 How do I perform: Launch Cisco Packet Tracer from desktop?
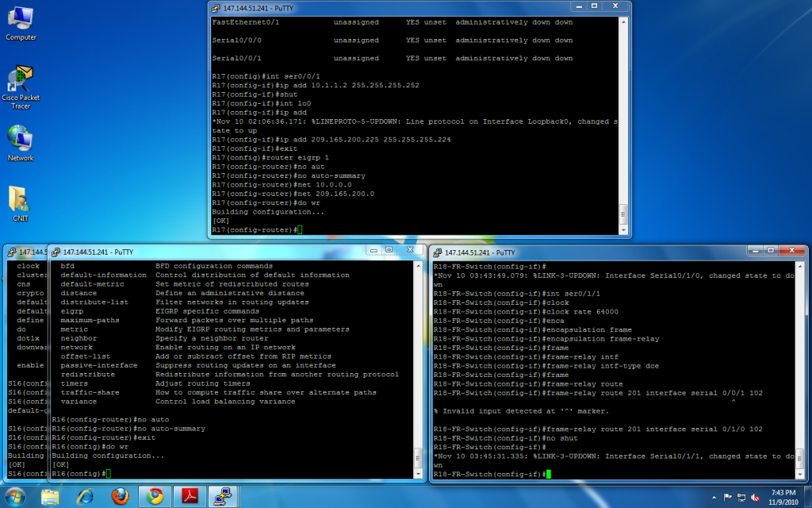[21, 81]
